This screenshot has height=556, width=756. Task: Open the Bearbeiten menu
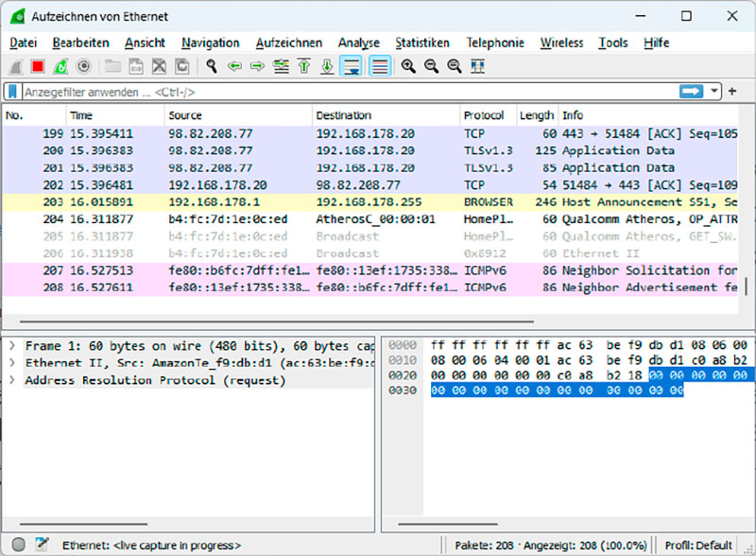pos(80,43)
